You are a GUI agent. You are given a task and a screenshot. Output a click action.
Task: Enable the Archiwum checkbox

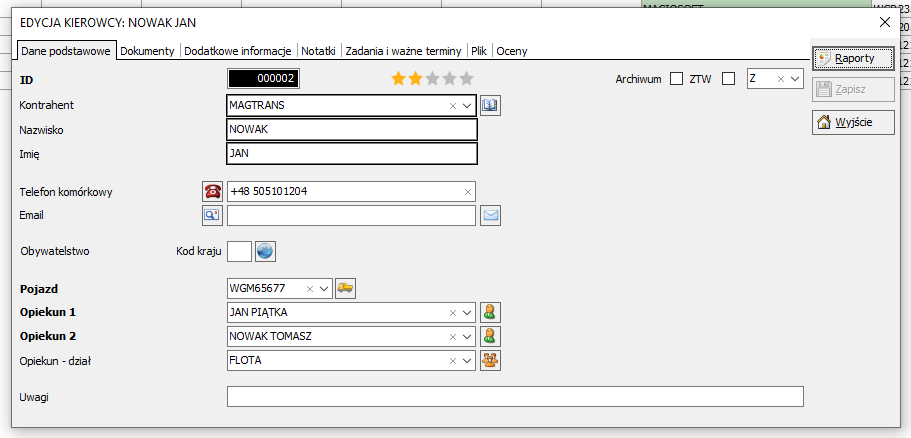click(x=676, y=79)
